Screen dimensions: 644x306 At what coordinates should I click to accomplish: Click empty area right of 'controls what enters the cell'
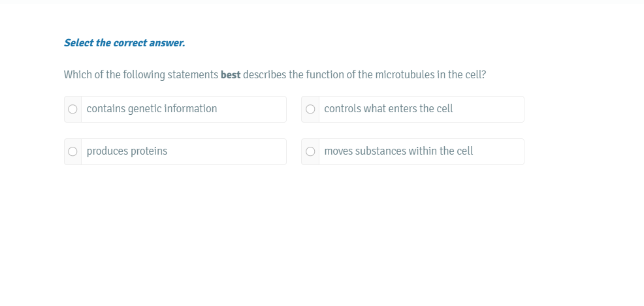click(490, 109)
